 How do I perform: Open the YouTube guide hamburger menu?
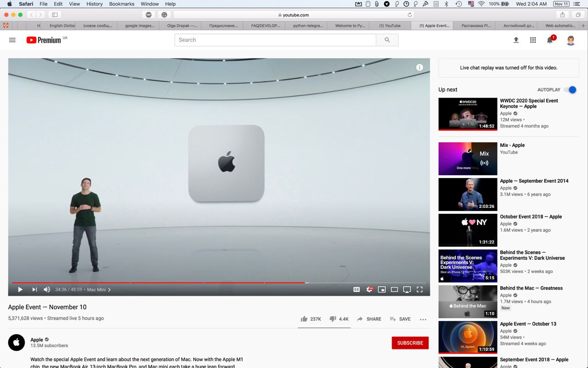point(12,40)
